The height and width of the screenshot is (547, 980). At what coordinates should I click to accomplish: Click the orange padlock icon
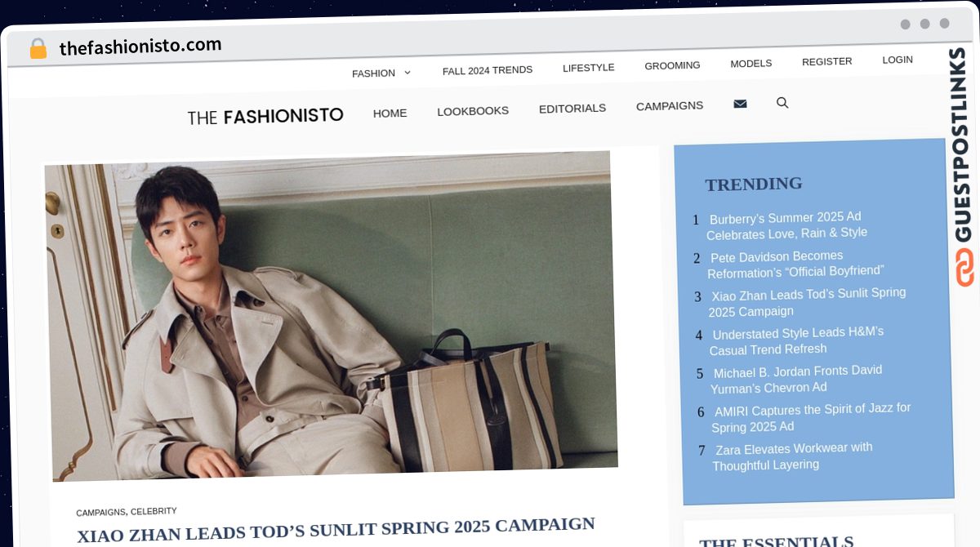38,49
